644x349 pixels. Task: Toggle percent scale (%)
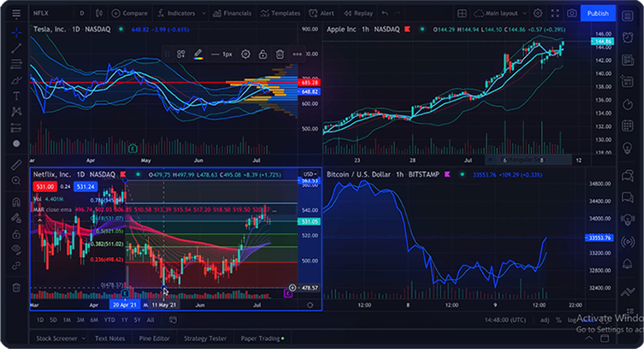click(x=559, y=320)
